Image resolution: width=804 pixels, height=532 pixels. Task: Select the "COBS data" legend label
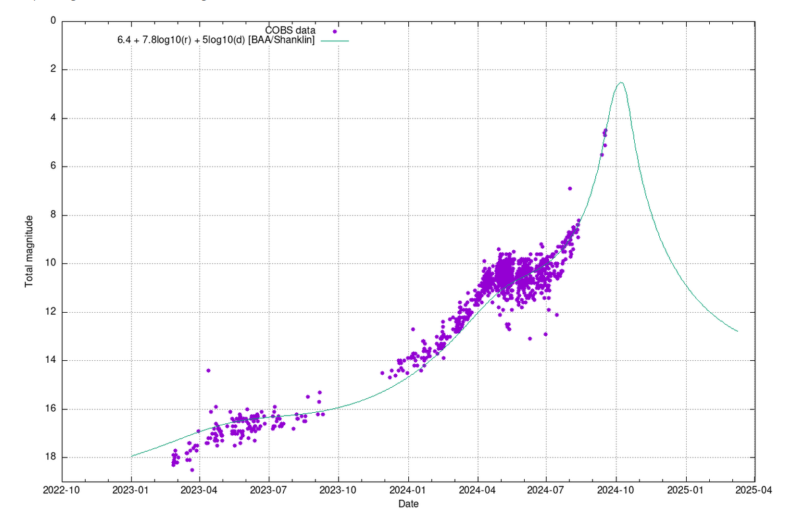click(290, 30)
